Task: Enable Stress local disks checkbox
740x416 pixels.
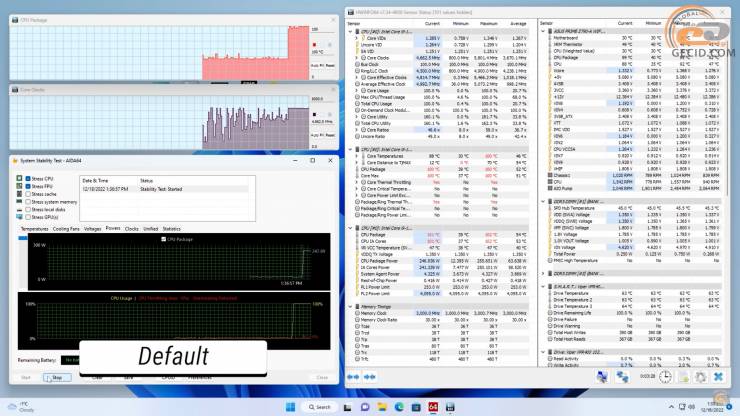Action: [28, 209]
